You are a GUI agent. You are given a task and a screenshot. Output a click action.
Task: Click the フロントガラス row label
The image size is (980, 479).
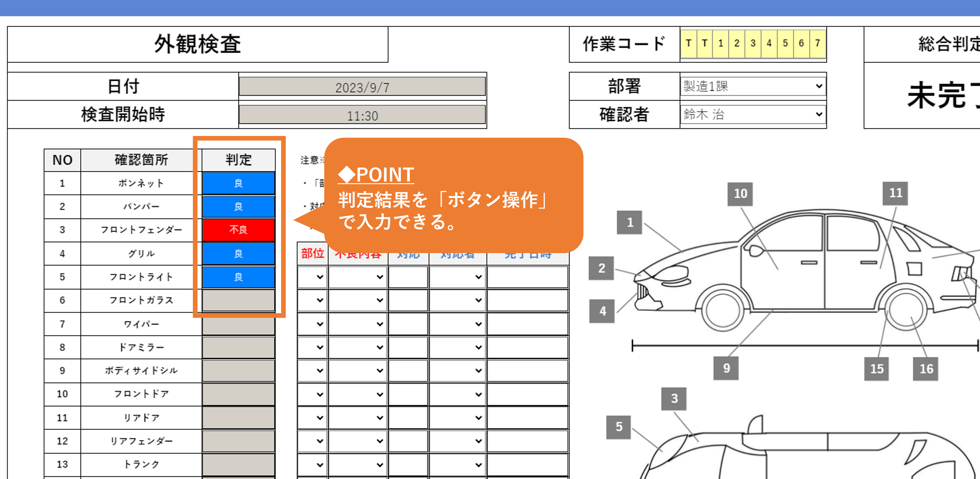click(141, 300)
